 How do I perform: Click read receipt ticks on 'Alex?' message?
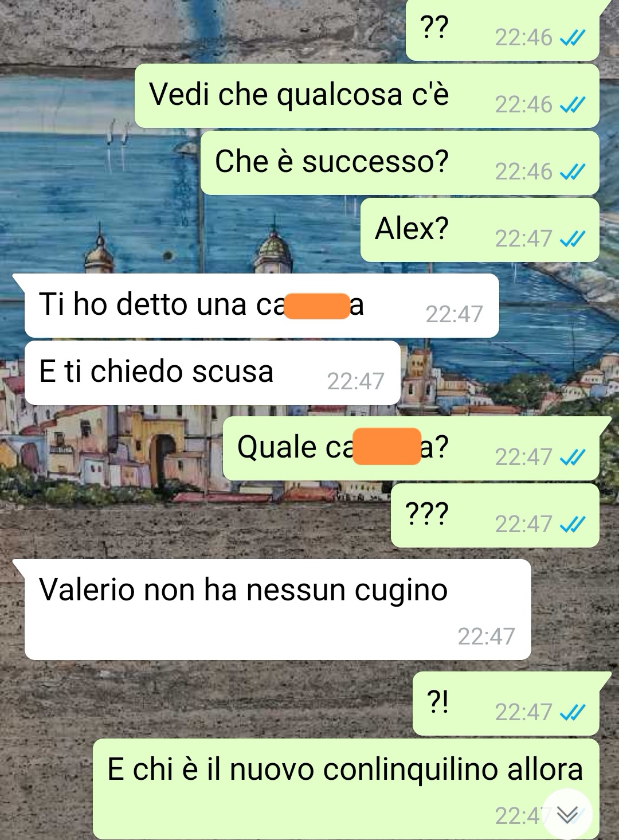pos(572,239)
